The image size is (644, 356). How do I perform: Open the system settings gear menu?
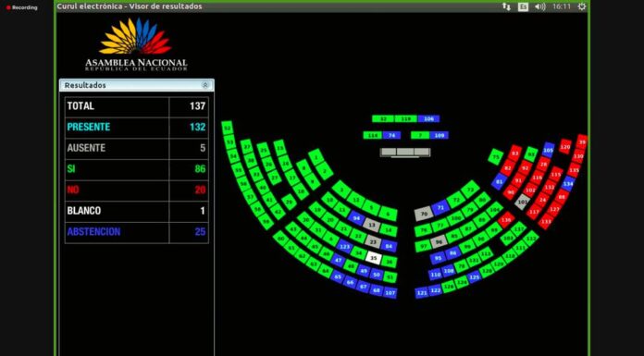click(x=582, y=6)
